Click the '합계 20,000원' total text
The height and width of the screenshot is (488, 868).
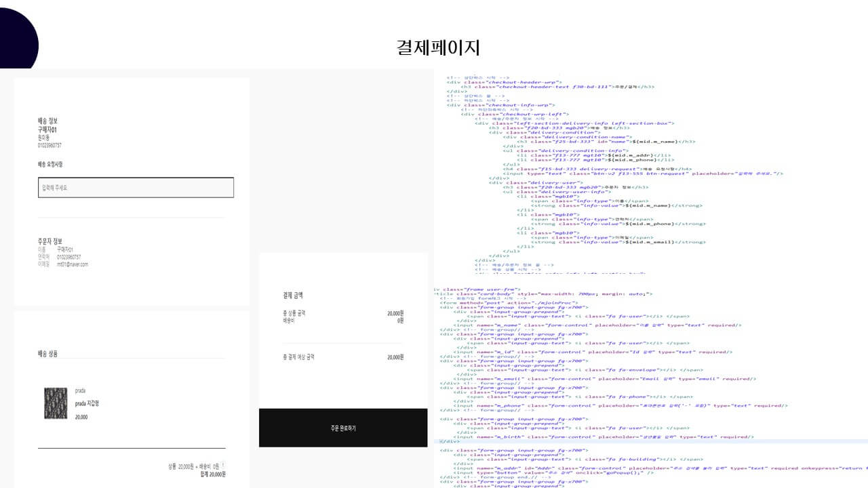(213, 474)
